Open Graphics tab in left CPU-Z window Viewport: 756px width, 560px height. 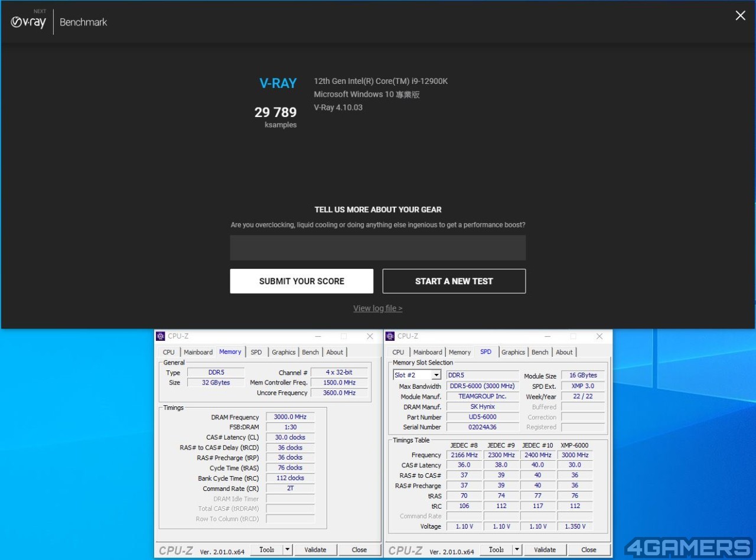[283, 352]
